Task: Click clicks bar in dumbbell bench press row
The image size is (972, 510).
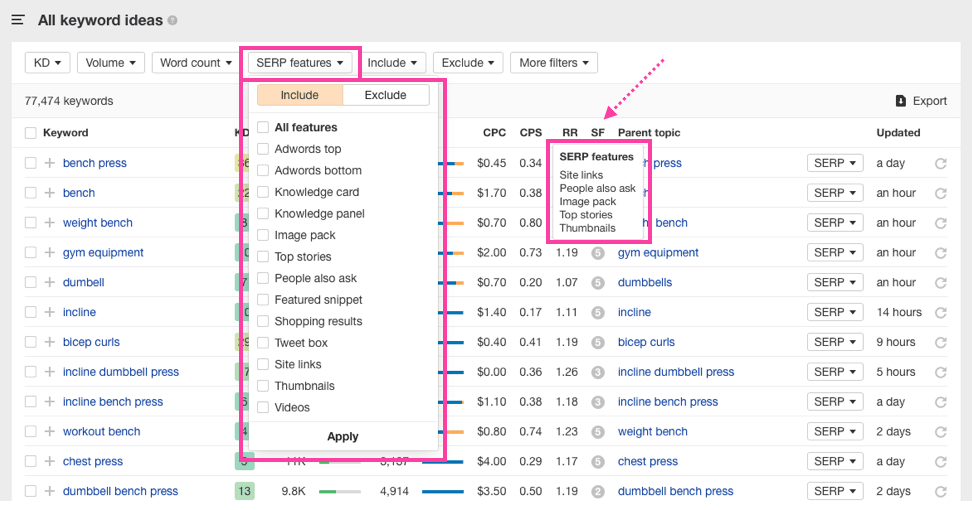Action: click(443, 491)
